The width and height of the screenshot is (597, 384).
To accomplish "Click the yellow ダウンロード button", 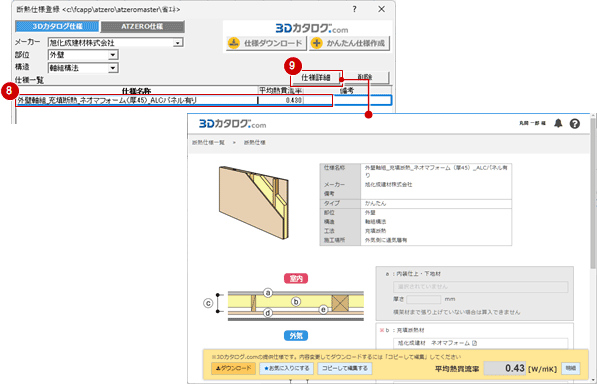I will (233, 368).
